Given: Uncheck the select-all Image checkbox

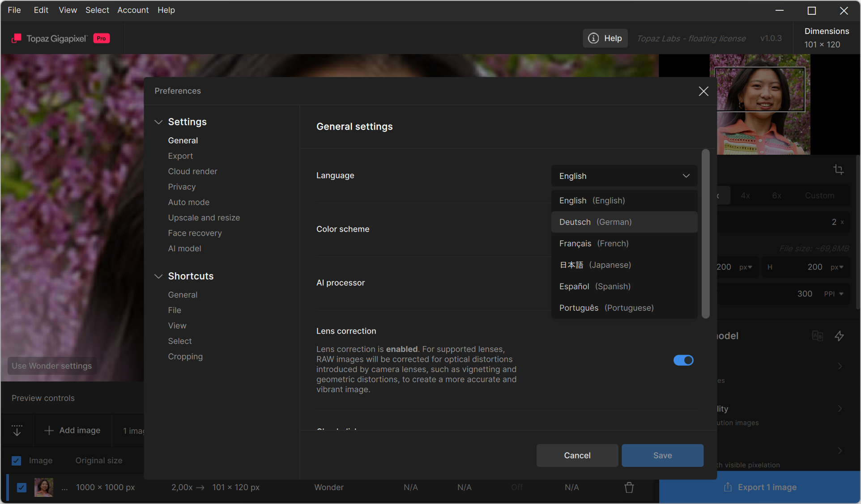Looking at the screenshot, I should point(17,461).
